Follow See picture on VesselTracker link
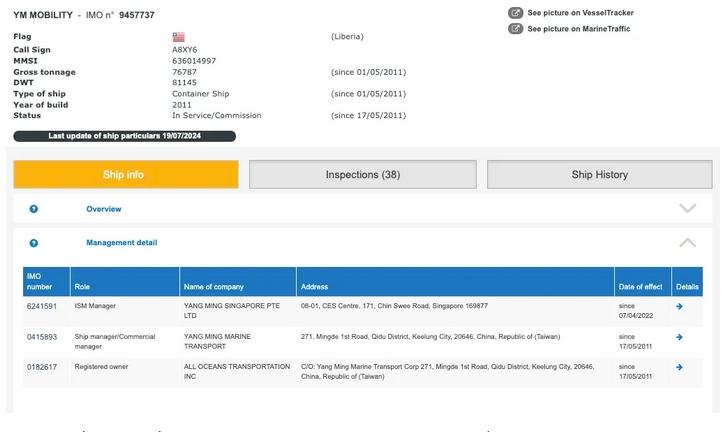The height and width of the screenshot is (432, 725). coord(580,13)
